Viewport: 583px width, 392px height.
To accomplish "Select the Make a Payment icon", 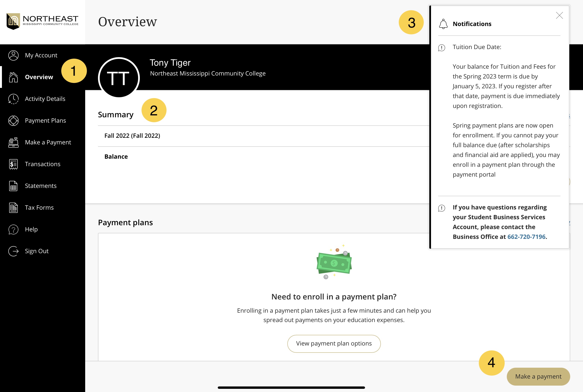I will pyautogui.click(x=13, y=142).
